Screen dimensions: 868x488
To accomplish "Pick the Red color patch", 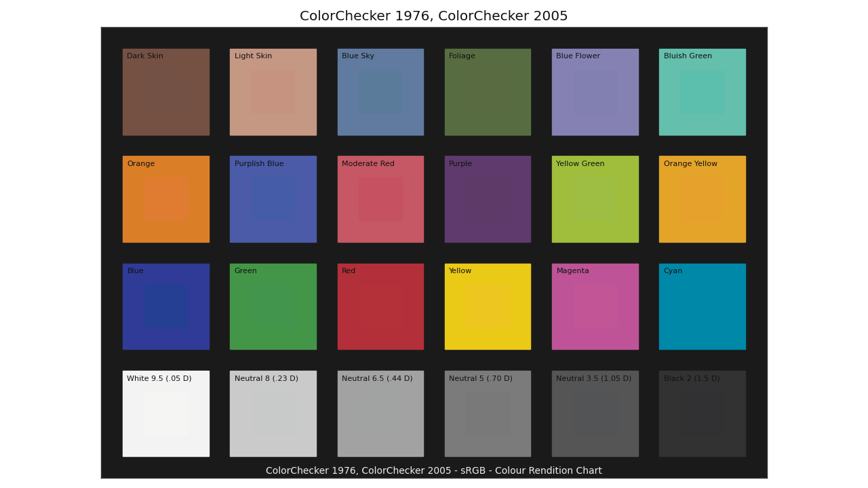I will click(380, 306).
